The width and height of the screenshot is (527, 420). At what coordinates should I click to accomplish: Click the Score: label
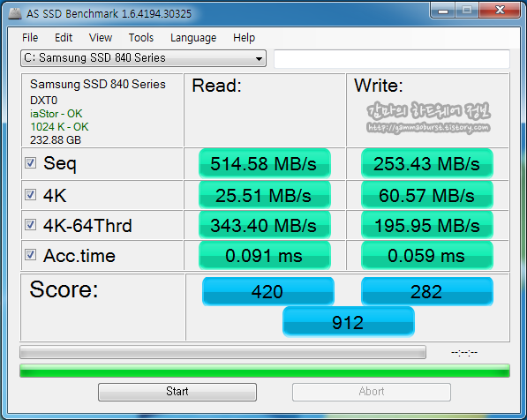point(64,289)
